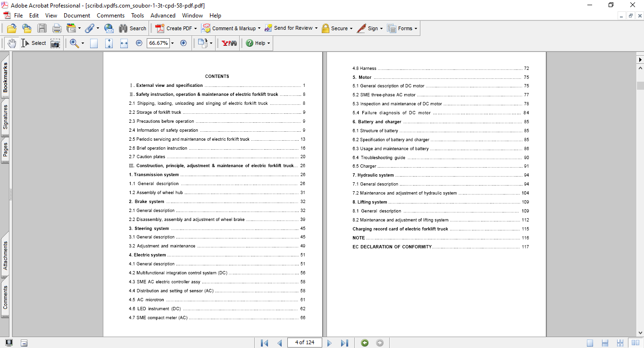644x348 pixels.
Task: Click the Print icon
Action: [57, 28]
